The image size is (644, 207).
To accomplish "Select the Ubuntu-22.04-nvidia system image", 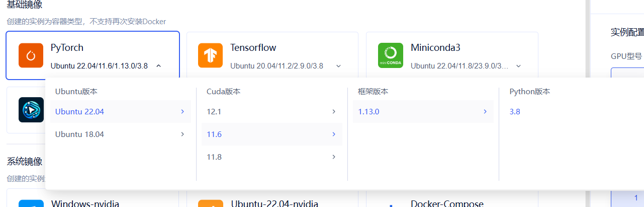I will (272, 198).
